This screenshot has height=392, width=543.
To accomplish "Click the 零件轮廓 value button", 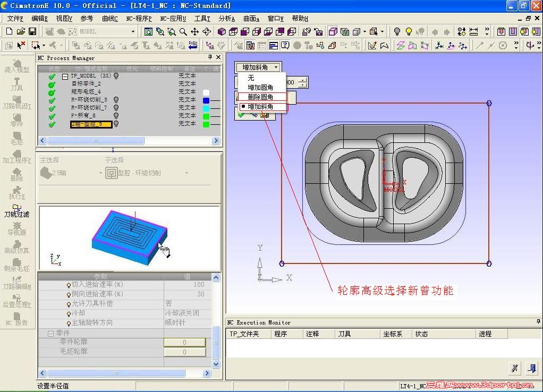I will [x=184, y=342].
